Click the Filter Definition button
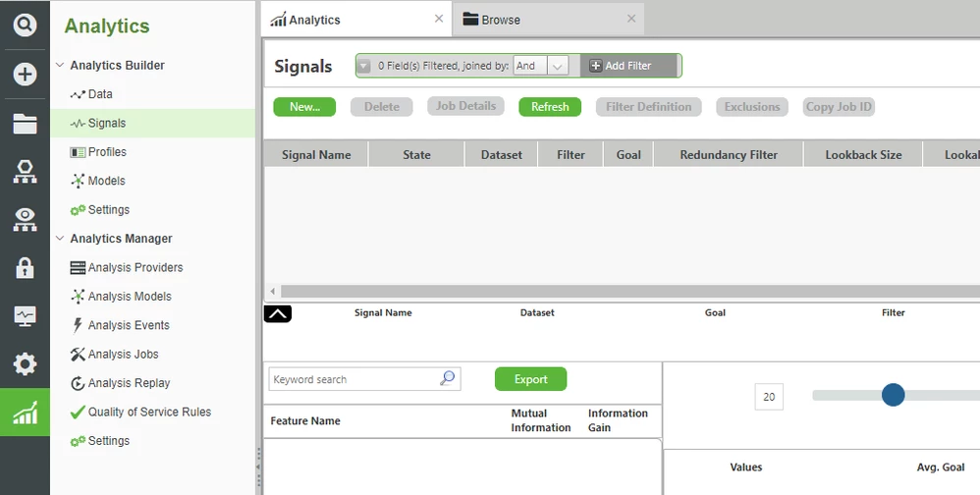The width and height of the screenshot is (980, 495). [x=649, y=107]
